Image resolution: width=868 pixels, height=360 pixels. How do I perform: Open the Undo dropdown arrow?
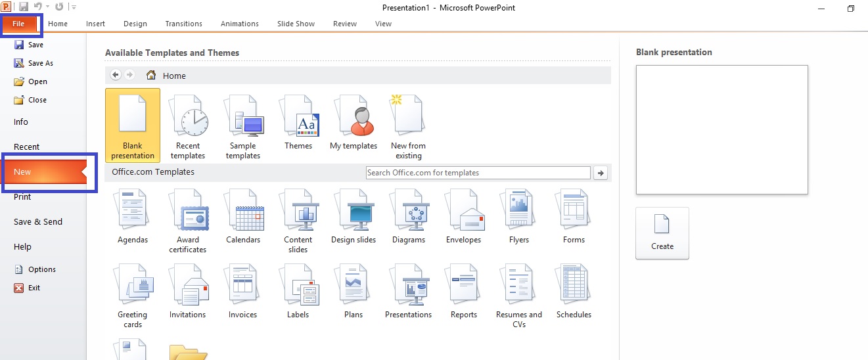(x=47, y=7)
